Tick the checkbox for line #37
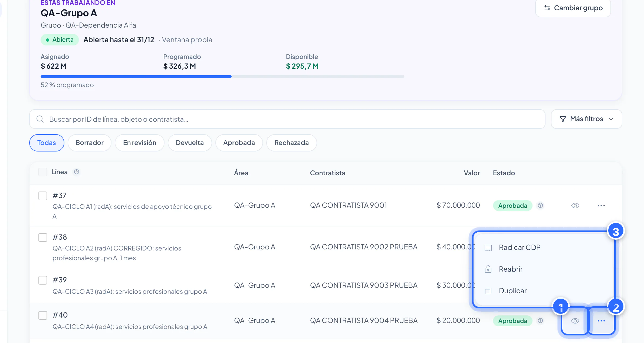This screenshot has width=644, height=343. click(x=43, y=196)
